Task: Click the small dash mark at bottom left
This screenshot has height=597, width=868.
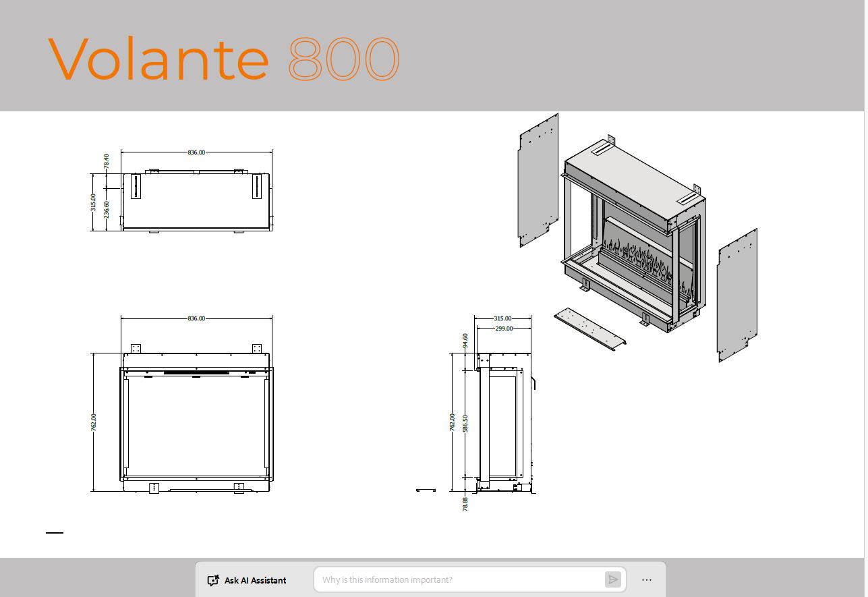Action: point(55,532)
